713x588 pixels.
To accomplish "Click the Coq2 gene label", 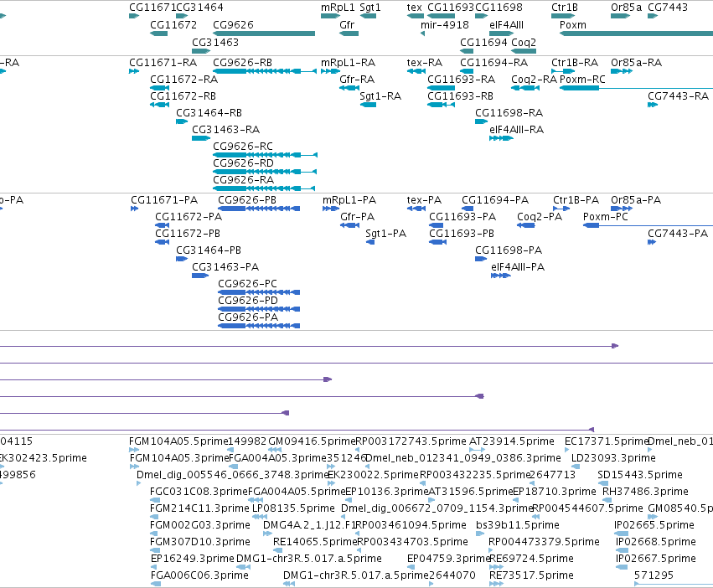I will pyautogui.click(x=524, y=42).
